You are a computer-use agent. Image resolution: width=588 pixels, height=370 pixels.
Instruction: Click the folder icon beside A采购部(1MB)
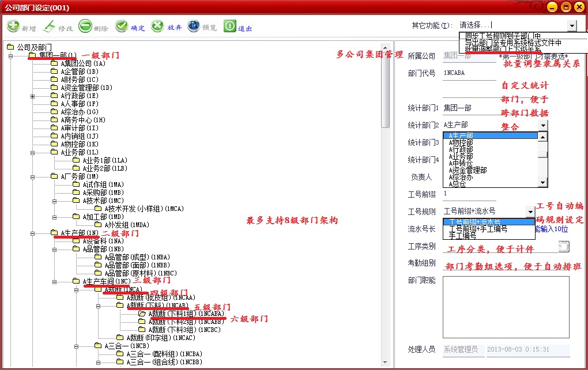pyautogui.click(x=76, y=192)
